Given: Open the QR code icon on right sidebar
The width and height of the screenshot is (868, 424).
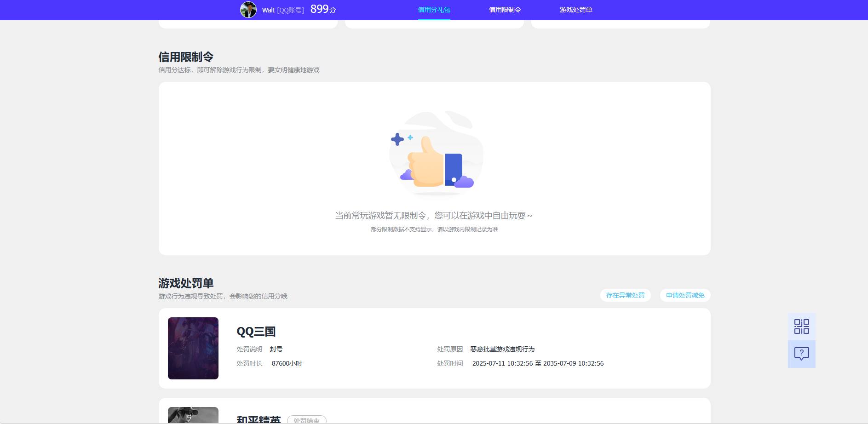Looking at the screenshot, I should (x=801, y=327).
